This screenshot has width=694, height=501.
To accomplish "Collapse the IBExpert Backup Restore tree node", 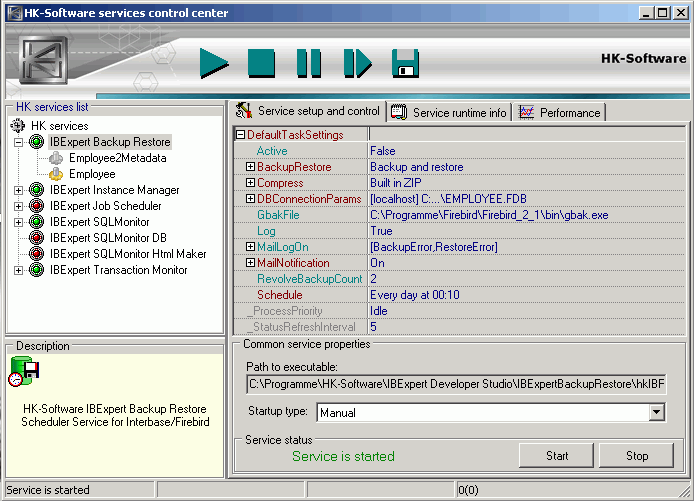I will tap(19, 143).
